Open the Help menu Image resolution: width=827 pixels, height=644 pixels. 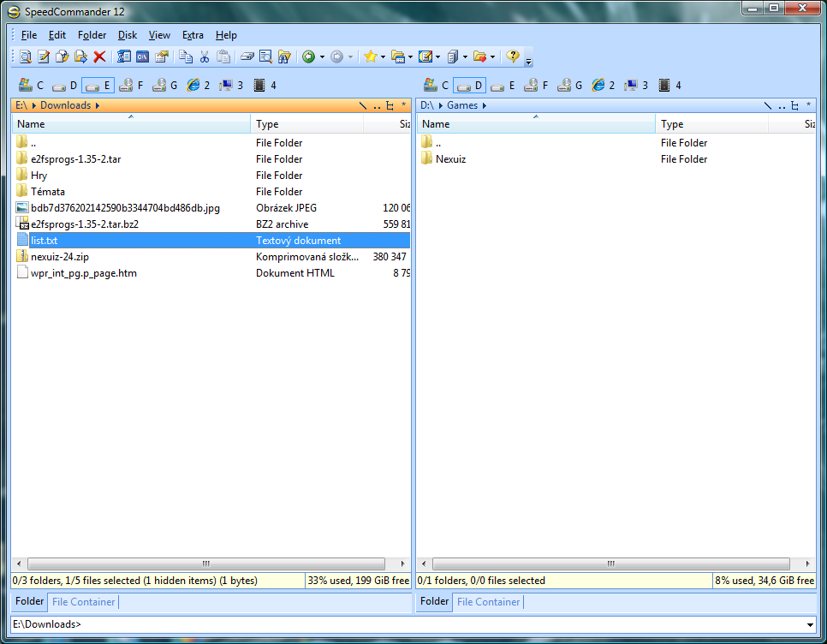(x=226, y=35)
